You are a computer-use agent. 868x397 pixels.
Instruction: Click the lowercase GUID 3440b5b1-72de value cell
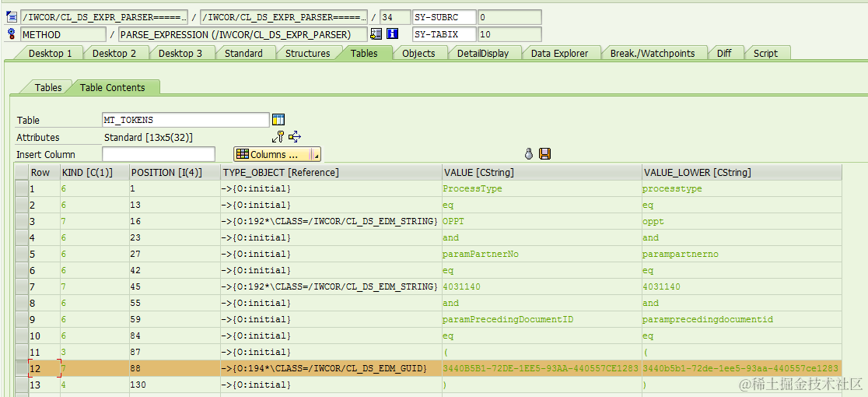click(x=742, y=368)
